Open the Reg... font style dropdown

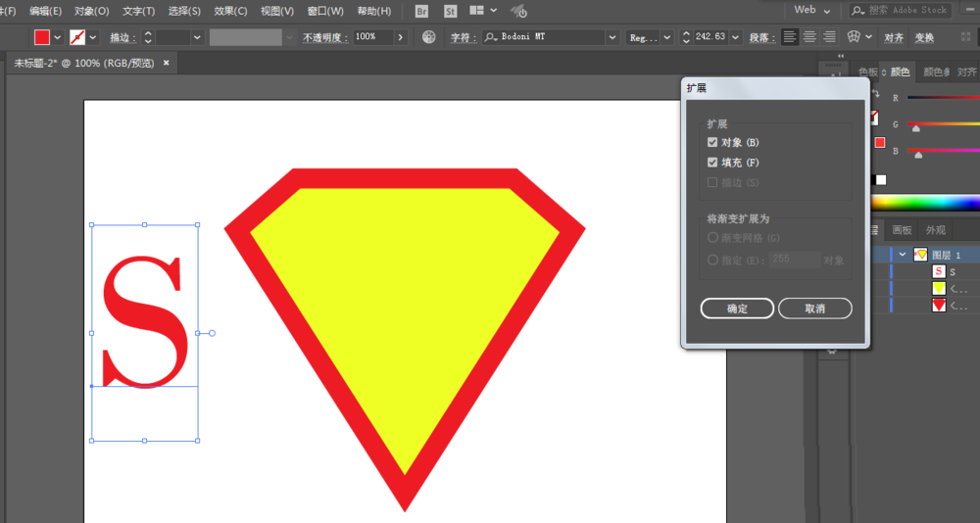[667, 37]
